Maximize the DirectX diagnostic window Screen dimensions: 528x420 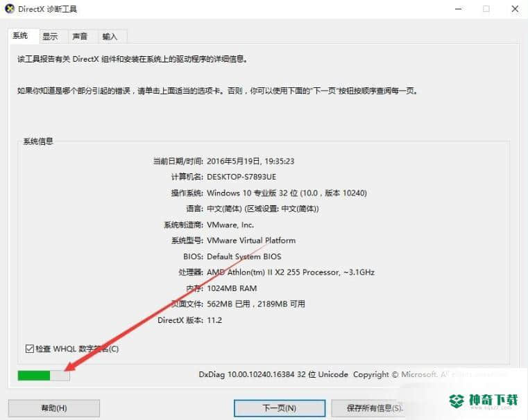point(486,9)
